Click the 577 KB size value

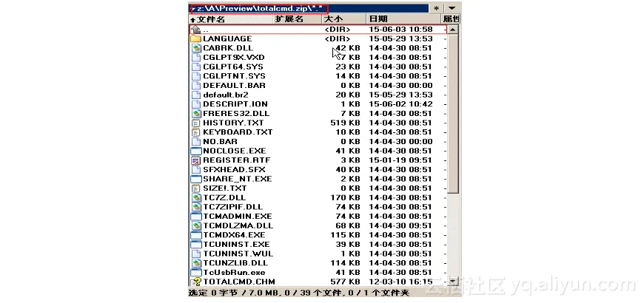[x=345, y=282]
